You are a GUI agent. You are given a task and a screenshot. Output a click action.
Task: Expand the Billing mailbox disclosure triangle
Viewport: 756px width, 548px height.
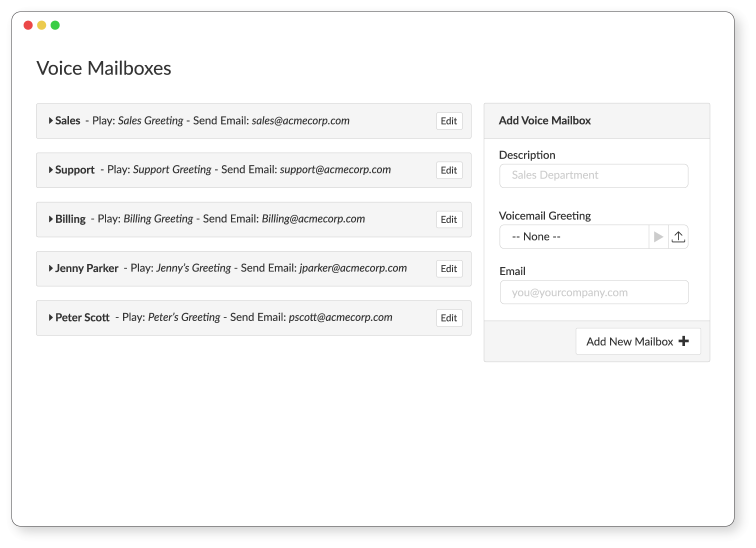pyautogui.click(x=51, y=219)
